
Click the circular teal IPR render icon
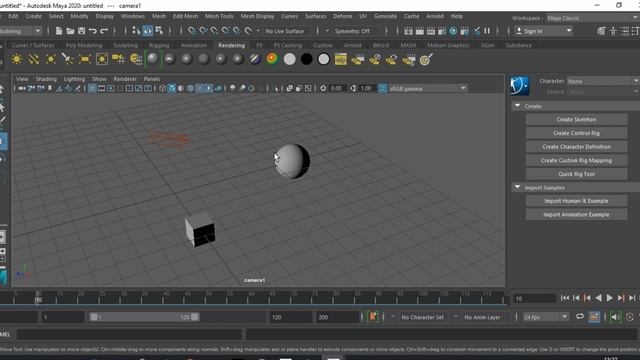(x=453, y=31)
